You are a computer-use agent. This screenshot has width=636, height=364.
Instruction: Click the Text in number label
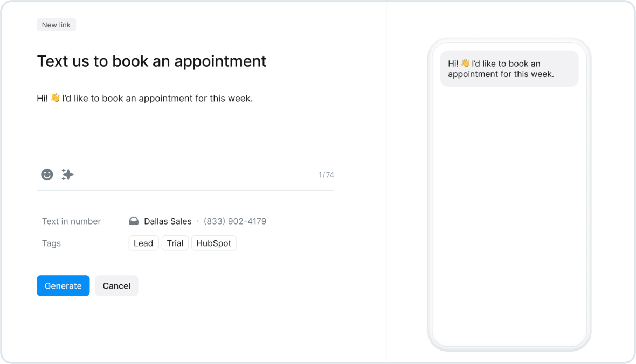[71, 221]
